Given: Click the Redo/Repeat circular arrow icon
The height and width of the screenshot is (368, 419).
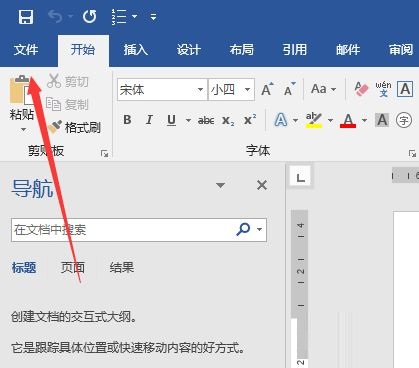Looking at the screenshot, I should tap(89, 16).
